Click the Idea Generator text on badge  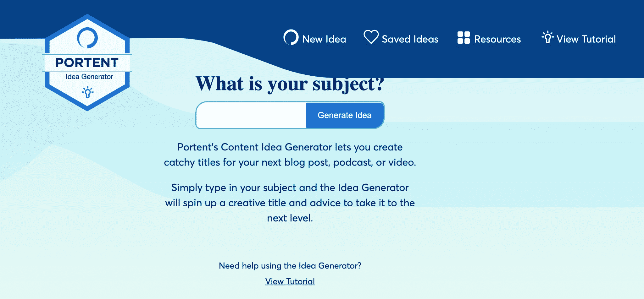click(89, 77)
